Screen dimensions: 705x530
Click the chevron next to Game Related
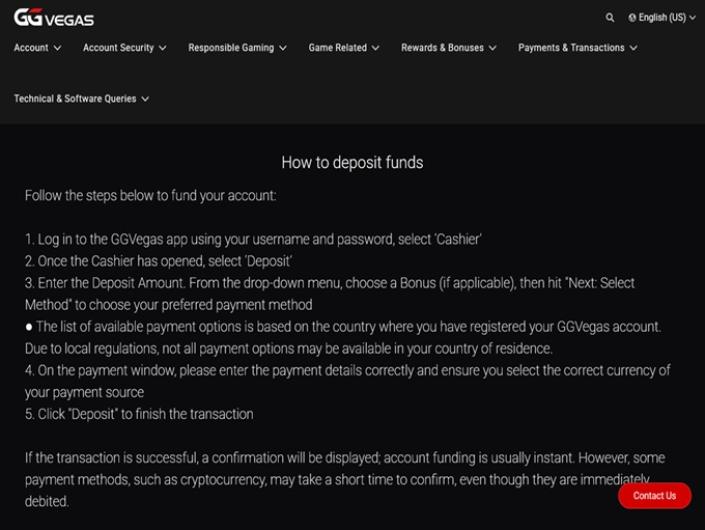point(375,48)
